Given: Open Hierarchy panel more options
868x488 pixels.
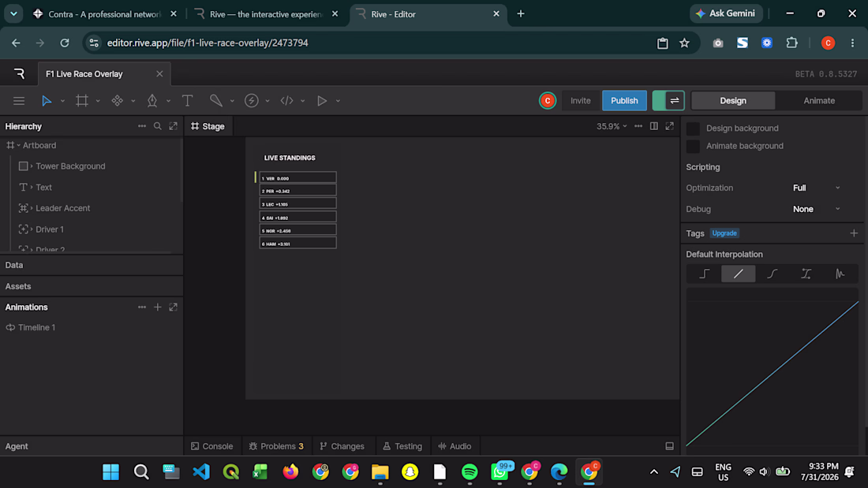Looking at the screenshot, I should [x=142, y=126].
